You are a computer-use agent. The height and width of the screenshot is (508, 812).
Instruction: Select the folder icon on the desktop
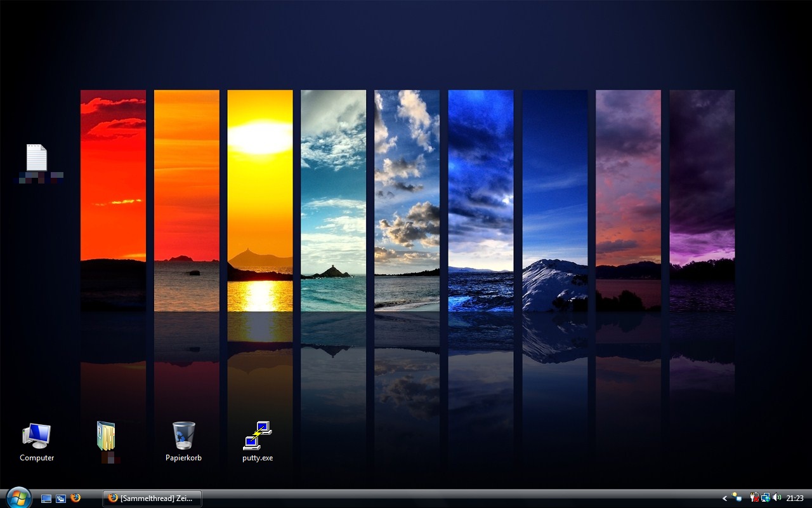click(106, 436)
